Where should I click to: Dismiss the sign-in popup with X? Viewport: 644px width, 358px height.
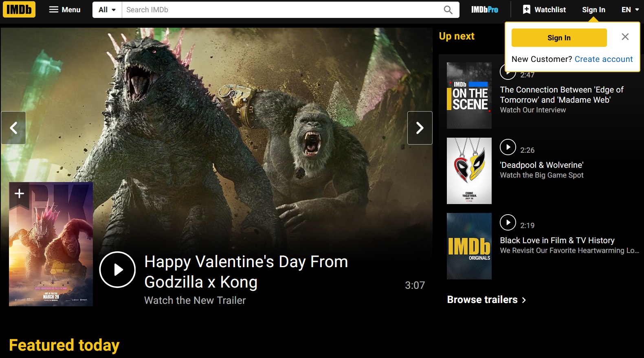coord(625,37)
